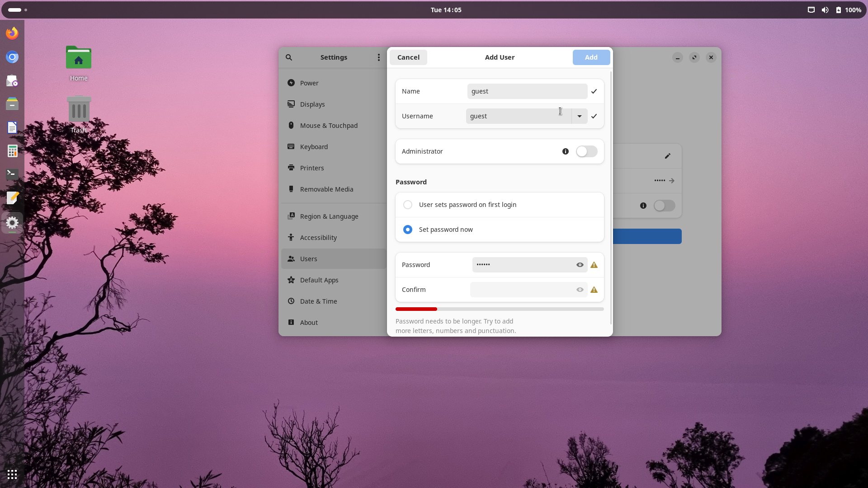Viewport: 868px width, 488px height.
Task: Open the Settings three-dot menu
Action: 379,57
